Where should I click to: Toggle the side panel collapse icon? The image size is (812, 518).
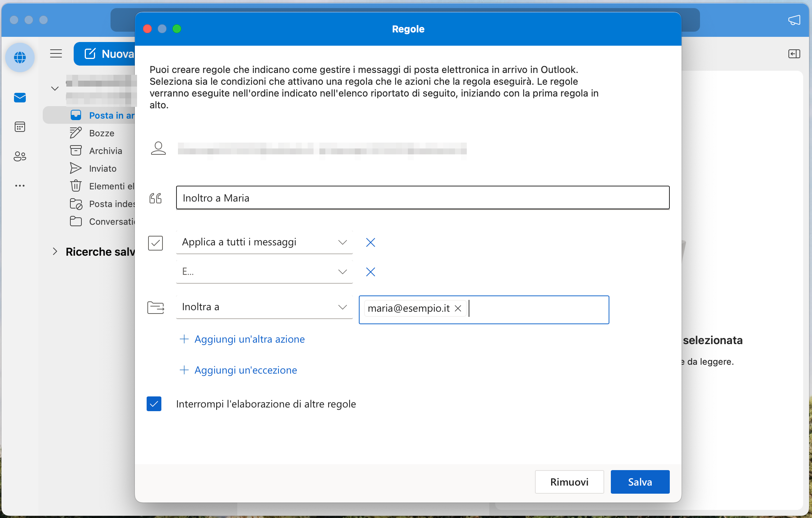coord(794,54)
